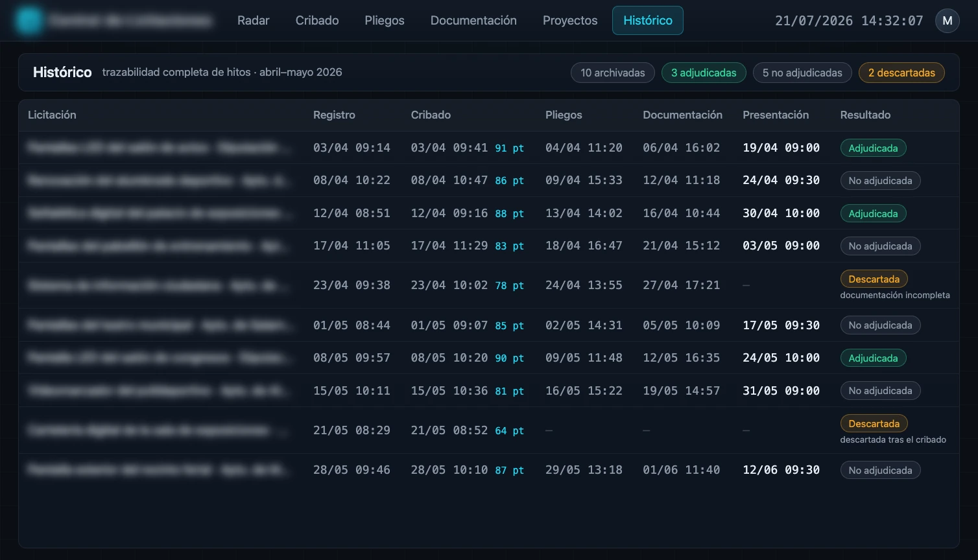Go to the Pliegos tab
The width and height of the screenshot is (978, 560).
coord(385,21)
